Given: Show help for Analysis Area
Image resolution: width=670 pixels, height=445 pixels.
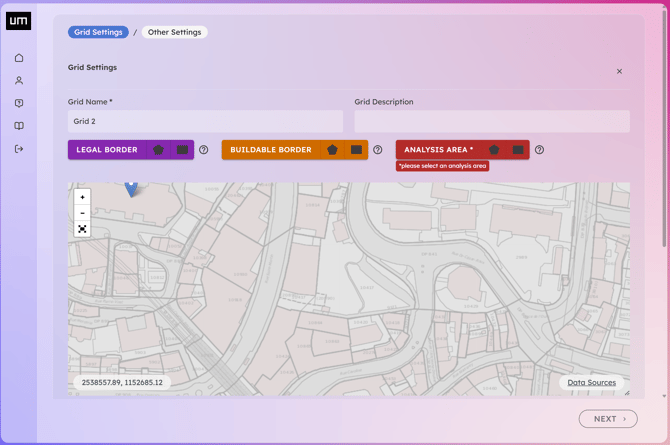Looking at the screenshot, I should click(x=539, y=150).
